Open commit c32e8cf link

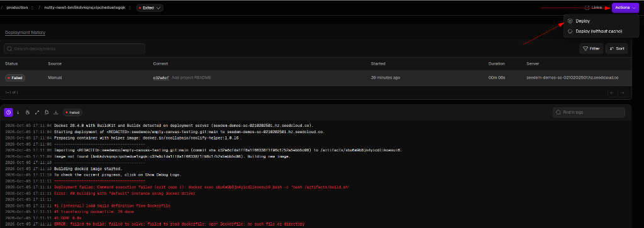click(x=161, y=78)
